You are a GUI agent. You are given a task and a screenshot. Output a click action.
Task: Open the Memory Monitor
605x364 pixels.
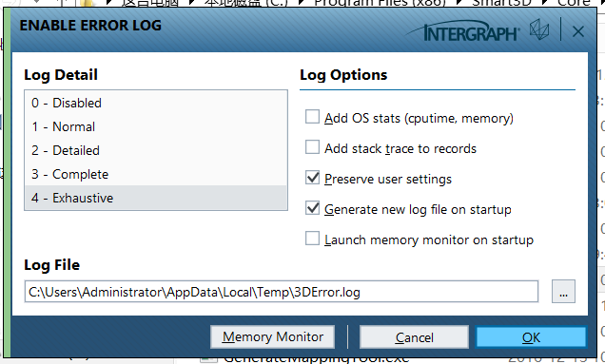click(x=272, y=337)
